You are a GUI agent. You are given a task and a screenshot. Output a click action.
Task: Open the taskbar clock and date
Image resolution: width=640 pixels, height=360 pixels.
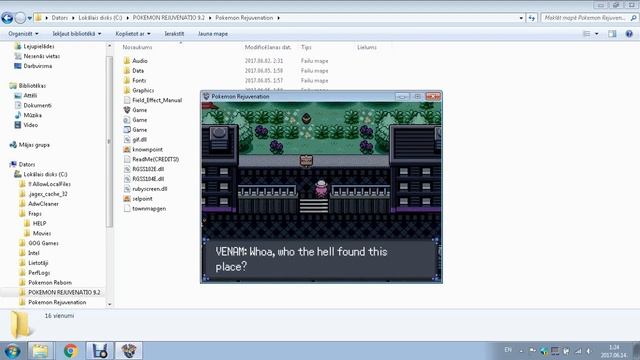pos(614,351)
